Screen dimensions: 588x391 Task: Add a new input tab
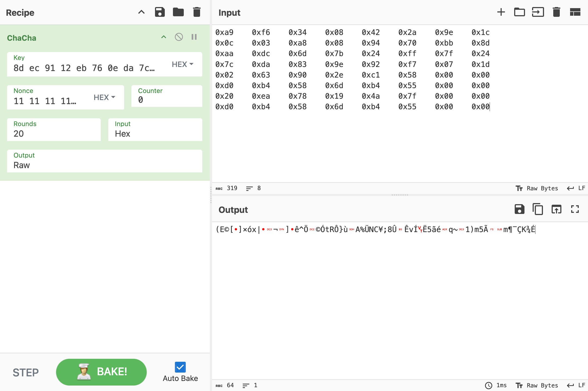501,12
